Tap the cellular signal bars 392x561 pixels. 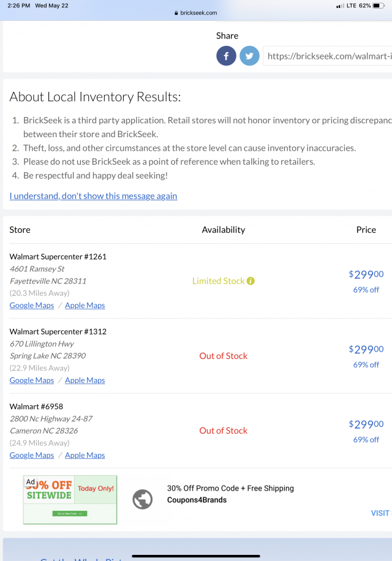coord(340,6)
